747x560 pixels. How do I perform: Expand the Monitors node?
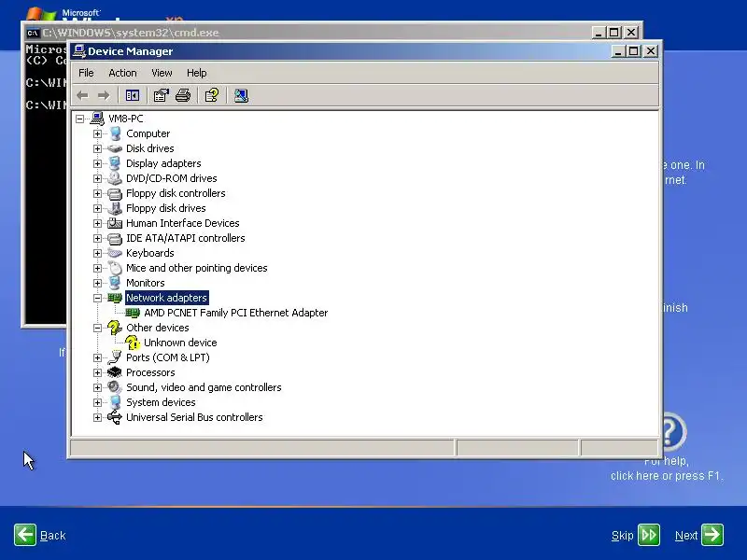point(97,284)
